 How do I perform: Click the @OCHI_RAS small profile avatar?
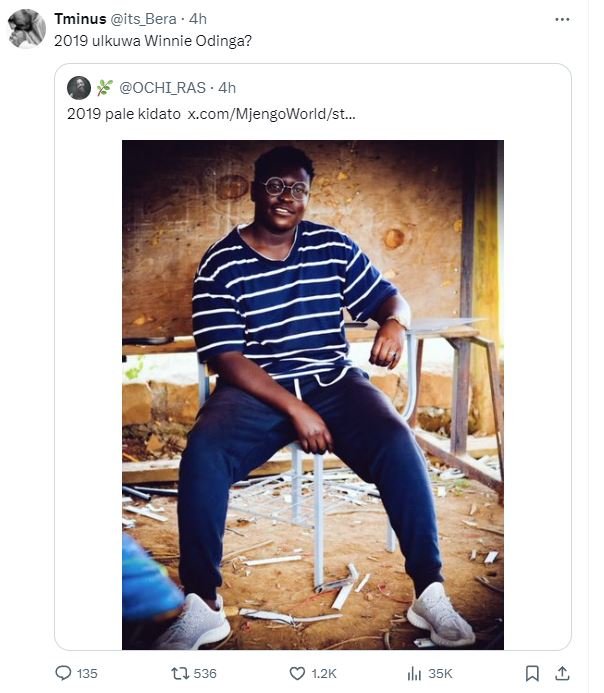[79, 88]
